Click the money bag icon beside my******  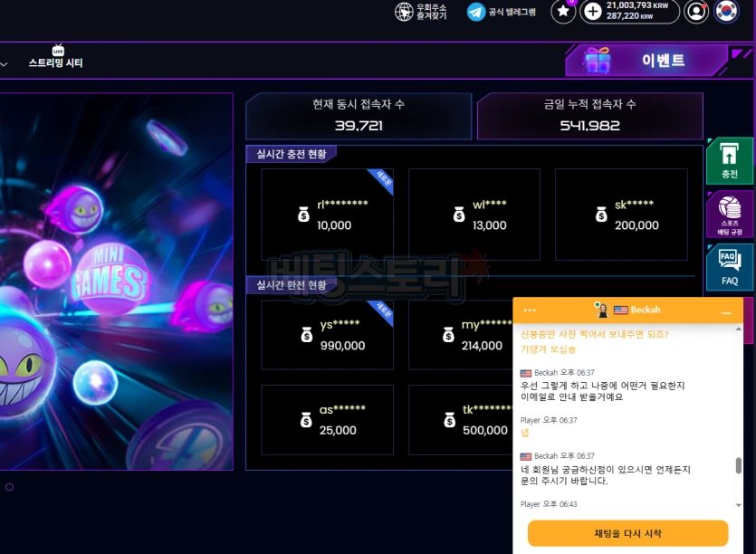pos(448,334)
